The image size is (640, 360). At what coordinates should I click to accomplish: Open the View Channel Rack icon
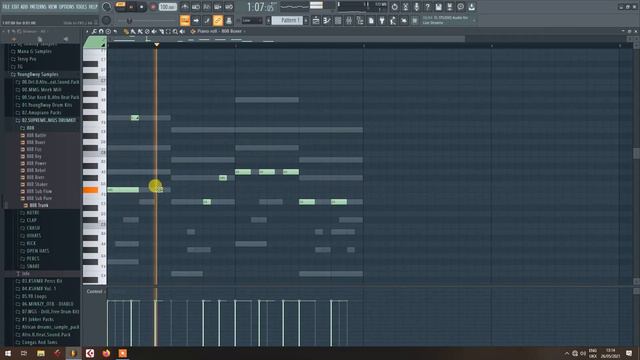point(338,20)
